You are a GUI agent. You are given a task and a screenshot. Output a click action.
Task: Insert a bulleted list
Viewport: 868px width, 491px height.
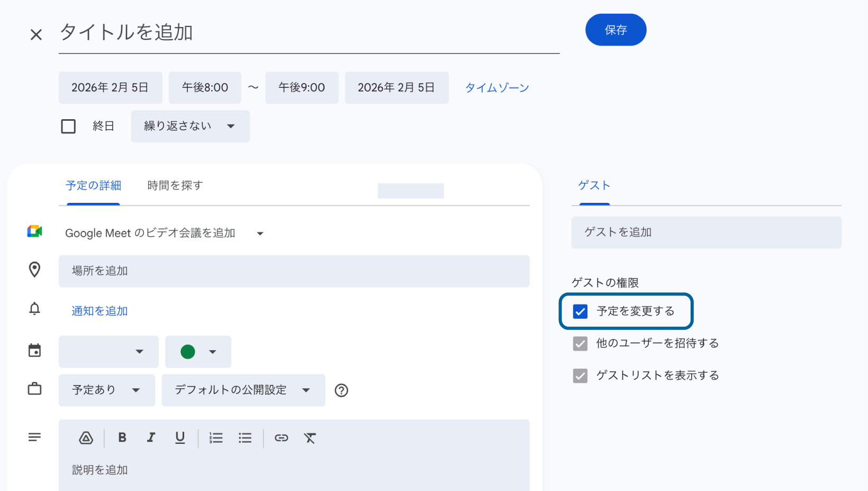pyautogui.click(x=245, y=438)
